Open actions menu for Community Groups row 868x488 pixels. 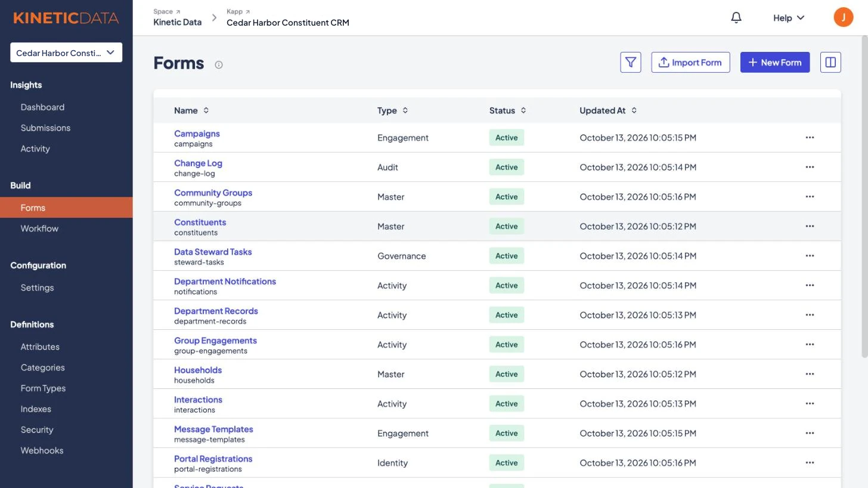click(x=810, y=197)
